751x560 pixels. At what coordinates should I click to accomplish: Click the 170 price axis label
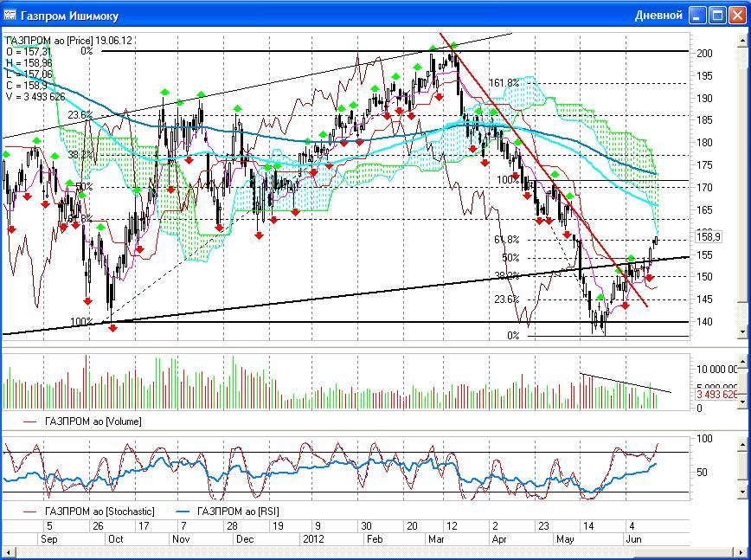tap(704, 187)
